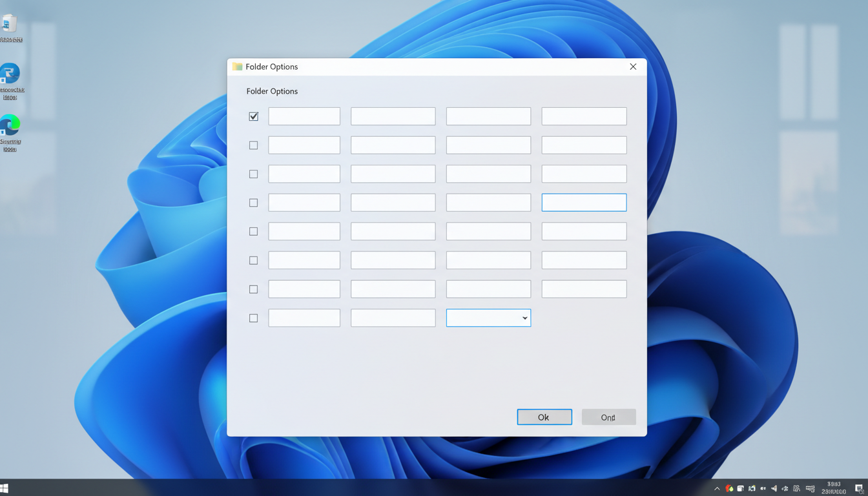Uncheck the checked first row checkbox
Screen dimensions: 868x496
tap(253, 116)
